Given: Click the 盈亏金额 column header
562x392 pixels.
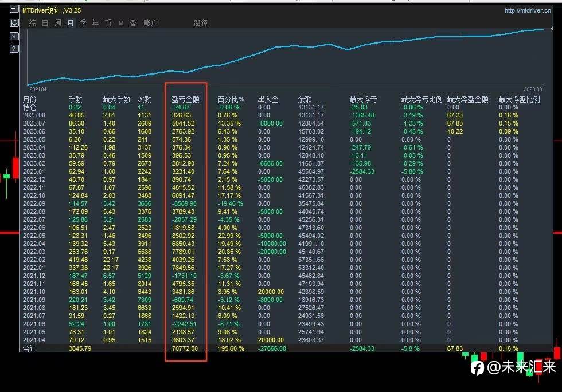Looking at the screenshot, I should [185, 99].
